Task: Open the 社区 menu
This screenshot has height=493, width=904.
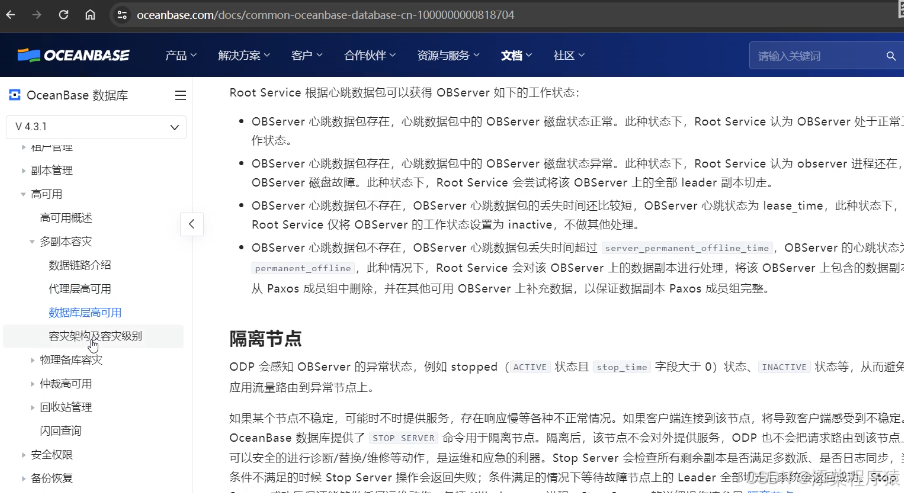Action: (568, 55)
